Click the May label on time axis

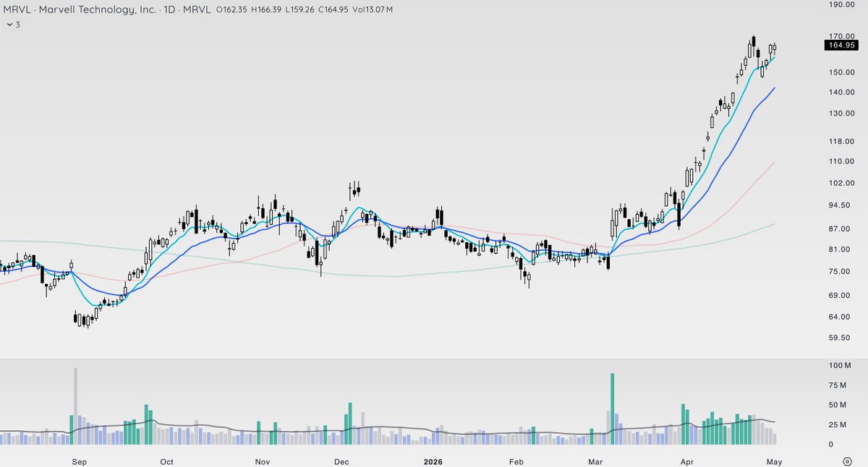[775, 461]
